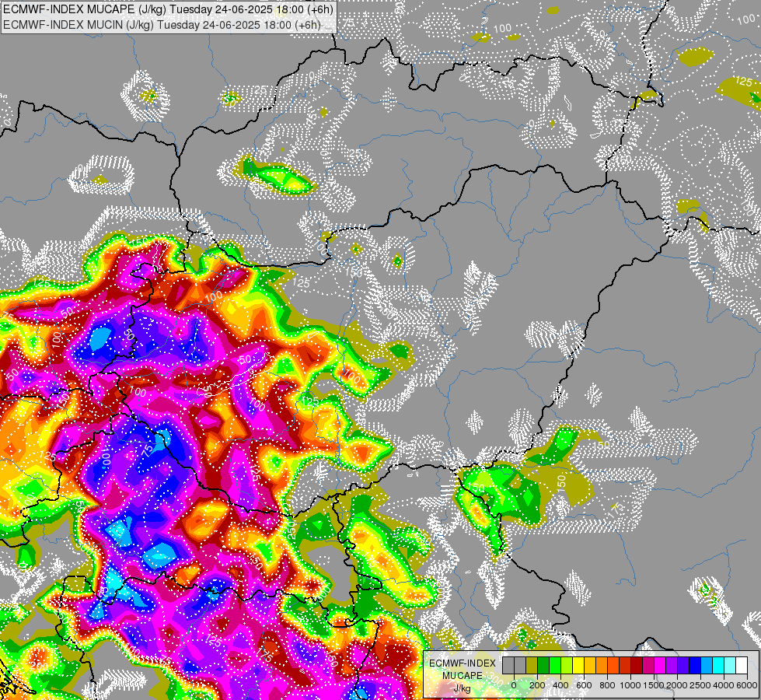This screenshot has height=700, width=761.
Task: Click the dark red legend swatch
Action: [637, 666]
